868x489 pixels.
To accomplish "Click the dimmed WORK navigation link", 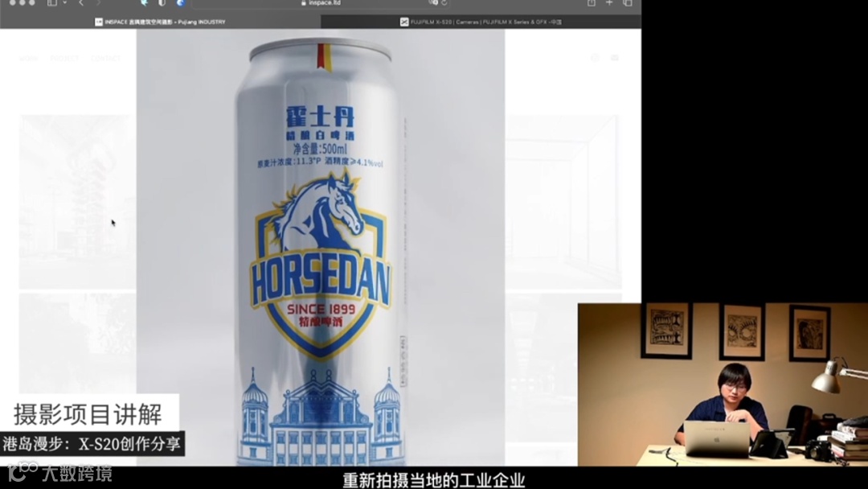I will point(28,58).
